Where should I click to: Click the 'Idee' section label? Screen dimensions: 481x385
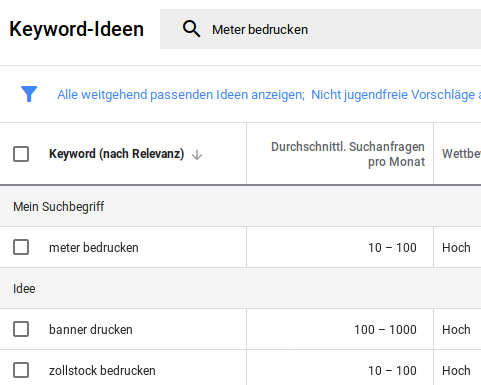[24, 289]
